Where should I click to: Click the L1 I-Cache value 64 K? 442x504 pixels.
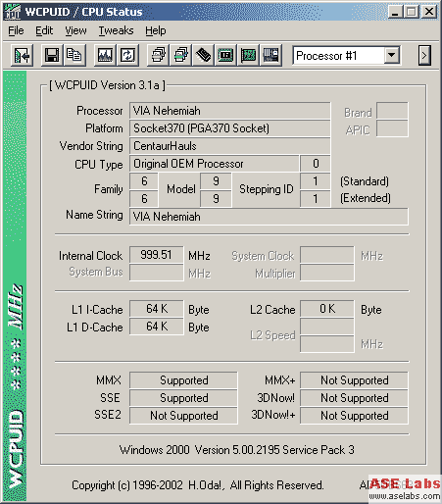[x=156, y=309]
